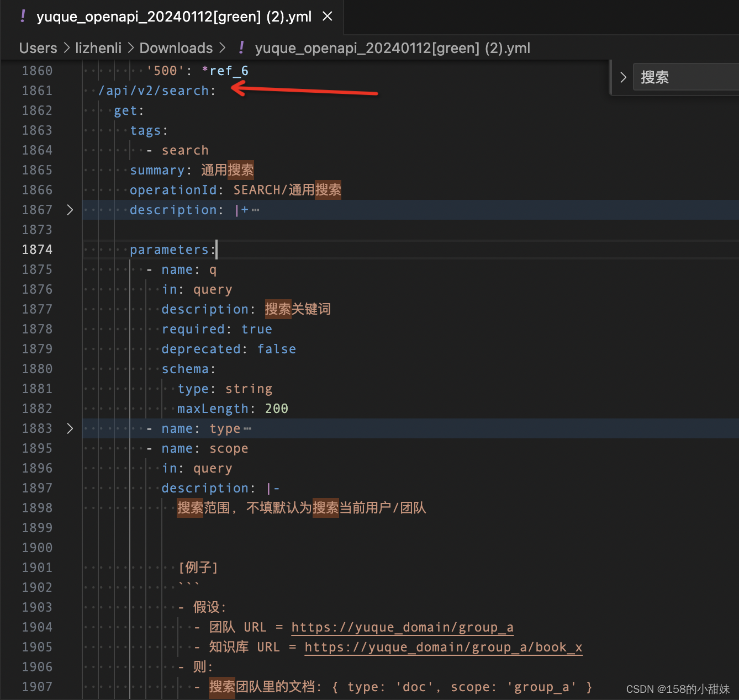Click the 'operationId' key

coord(173,190)
